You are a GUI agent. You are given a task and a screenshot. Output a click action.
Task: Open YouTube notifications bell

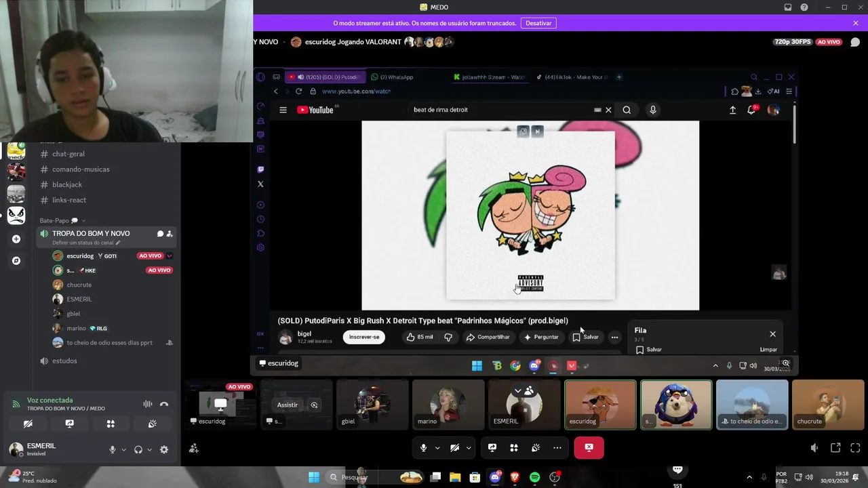pos(751,110)
